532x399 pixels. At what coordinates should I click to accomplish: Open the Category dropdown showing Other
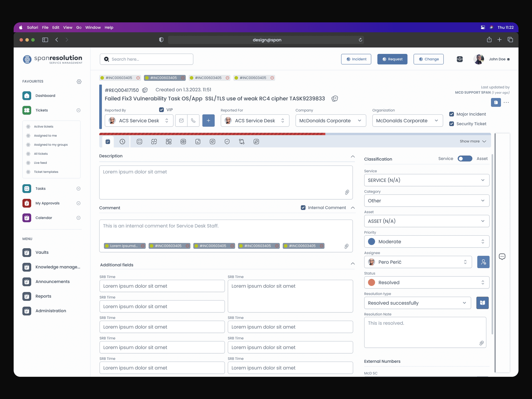426,201
